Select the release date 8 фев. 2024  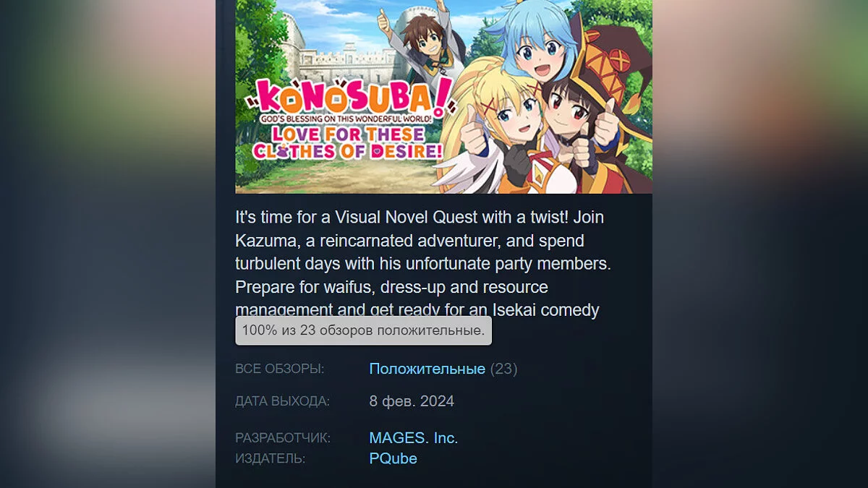click(x=412, y=401)
